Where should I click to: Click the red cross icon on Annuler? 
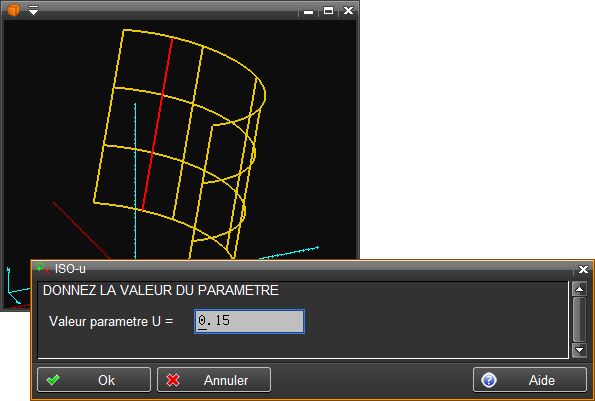pos(173,380)
